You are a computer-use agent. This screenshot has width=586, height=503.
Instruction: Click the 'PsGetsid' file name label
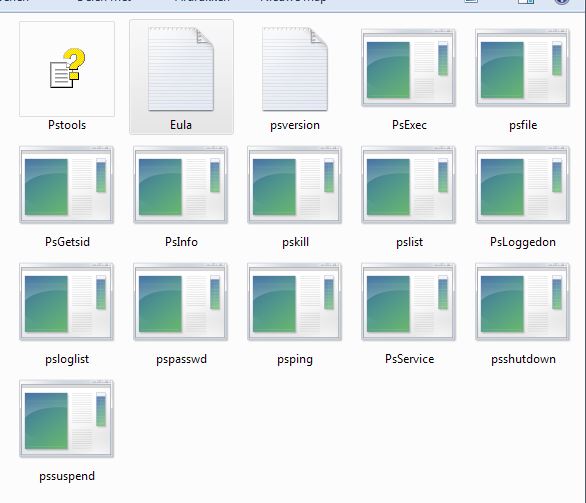click(x=67, y=242)
